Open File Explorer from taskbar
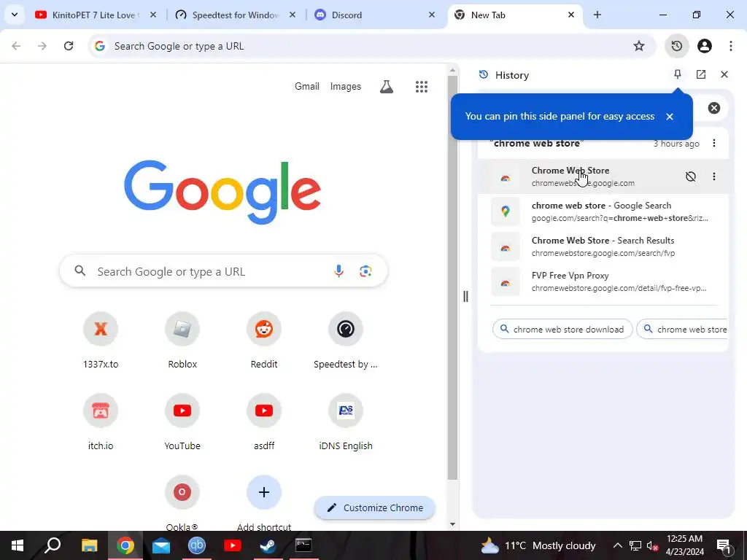This screenshot has height=560, width=747. pyautogui.click(x=89, y=545)
